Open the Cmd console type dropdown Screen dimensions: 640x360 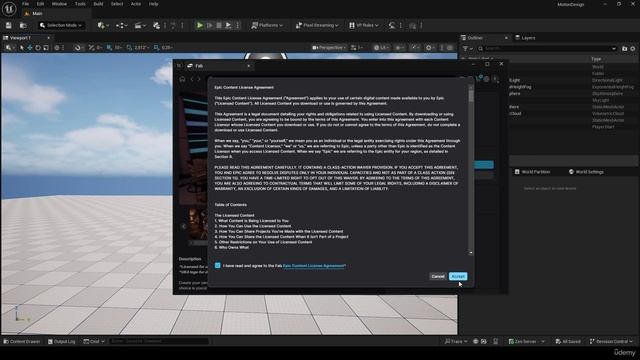(x=94, y=342)
